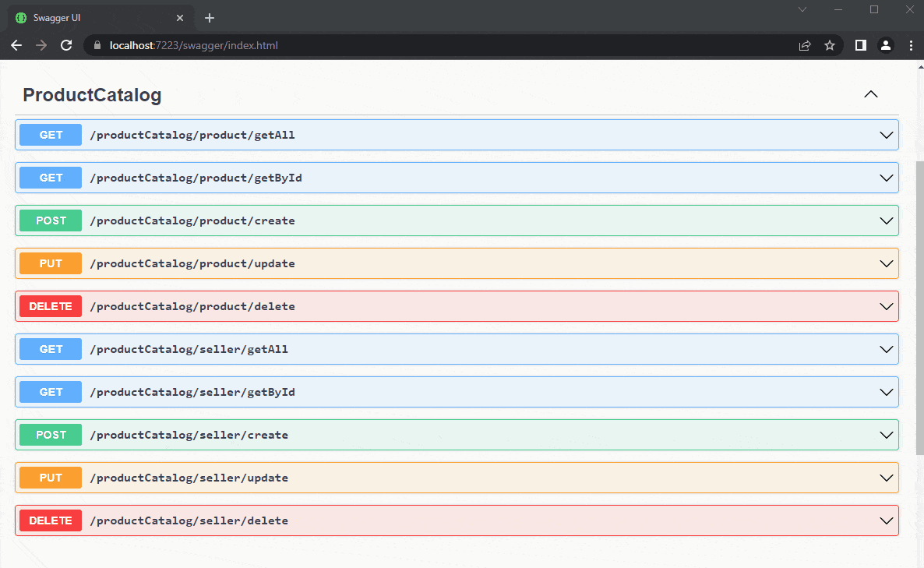The width and height of the screenshot is (924, 568).
Task: Open /productCatalog/seller/getAll path
Action: pos(189,349)
